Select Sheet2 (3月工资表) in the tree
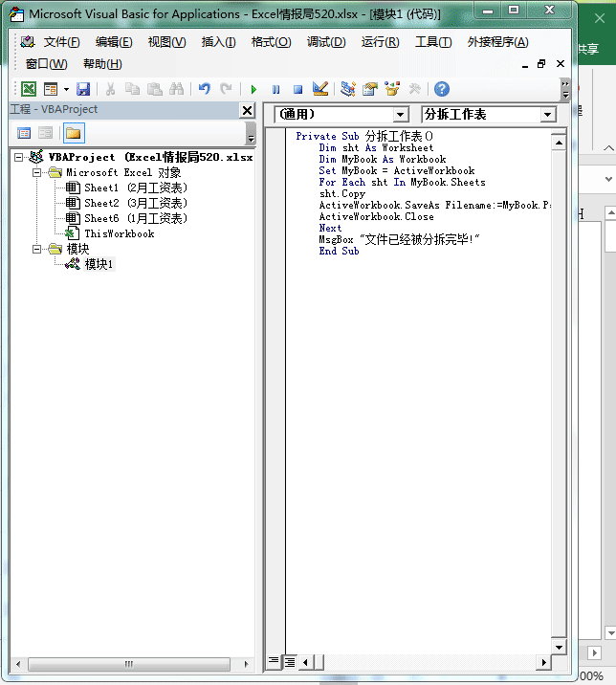Screen dimensions: 616x685 click(136, 203)
